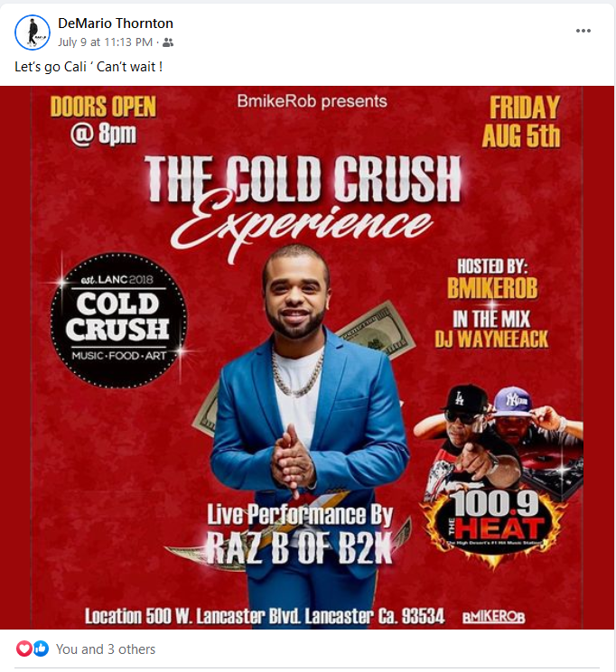This screenshot has width=616, height=672.
Task: Open the July 9 at 11:13 PM timestamp
Action: point(105,42)
